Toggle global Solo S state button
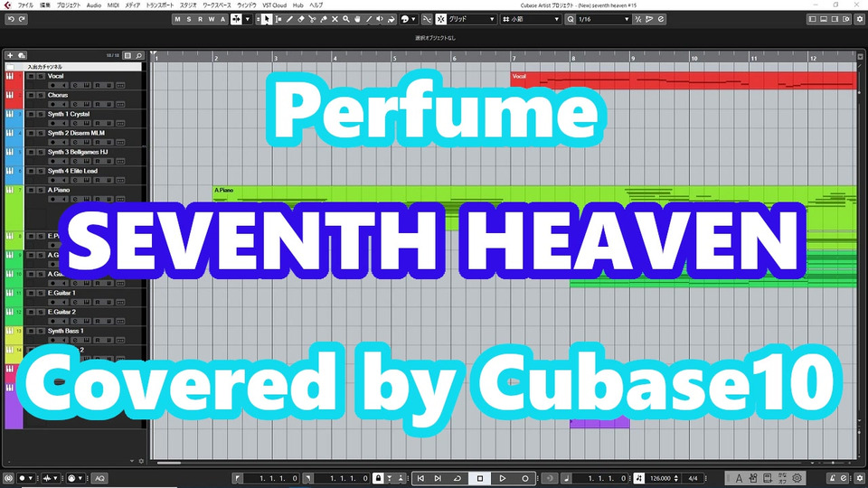This screenshot has height=488, width=868. pyautogui.click(x=189, y=19)
